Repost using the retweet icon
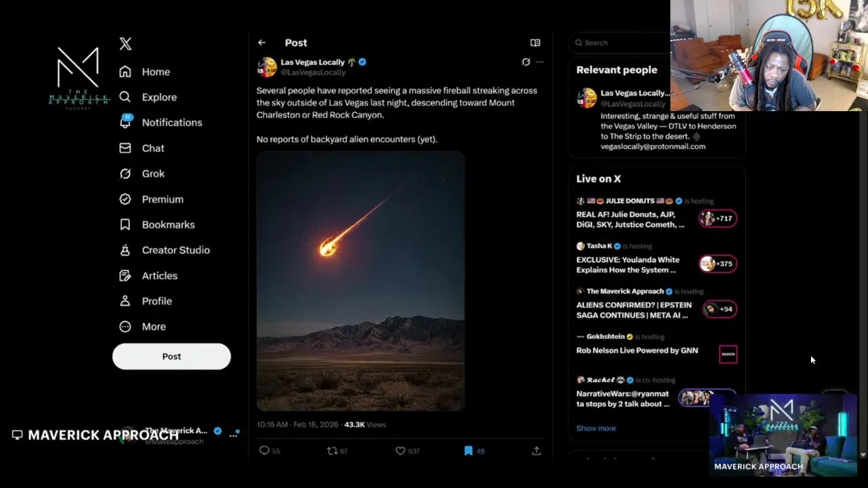This screenshot has height=488, width=868. [332, 451]
